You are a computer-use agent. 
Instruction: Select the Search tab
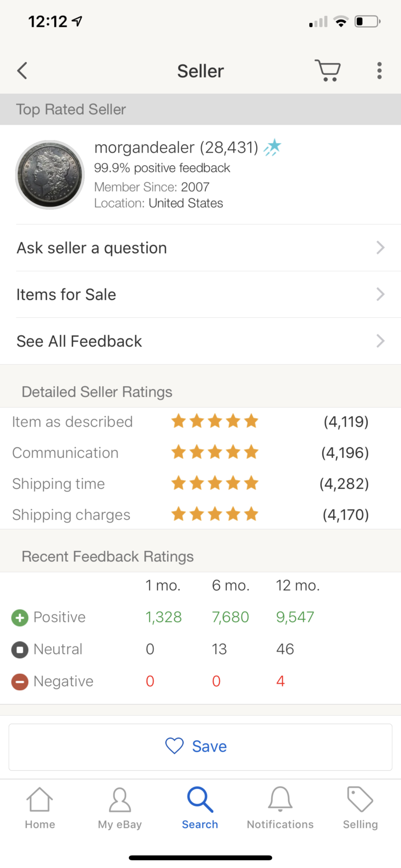pyautogui.click(x=200, y=808)
